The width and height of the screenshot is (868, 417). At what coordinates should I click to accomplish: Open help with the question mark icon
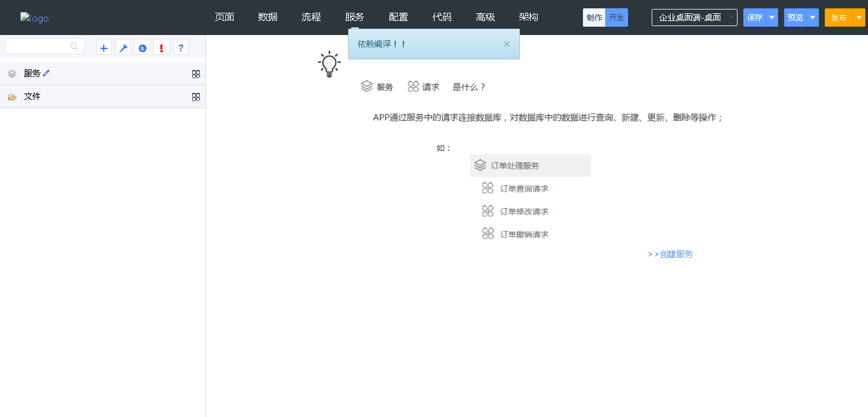pyautogui.click(x=181, y=47)
